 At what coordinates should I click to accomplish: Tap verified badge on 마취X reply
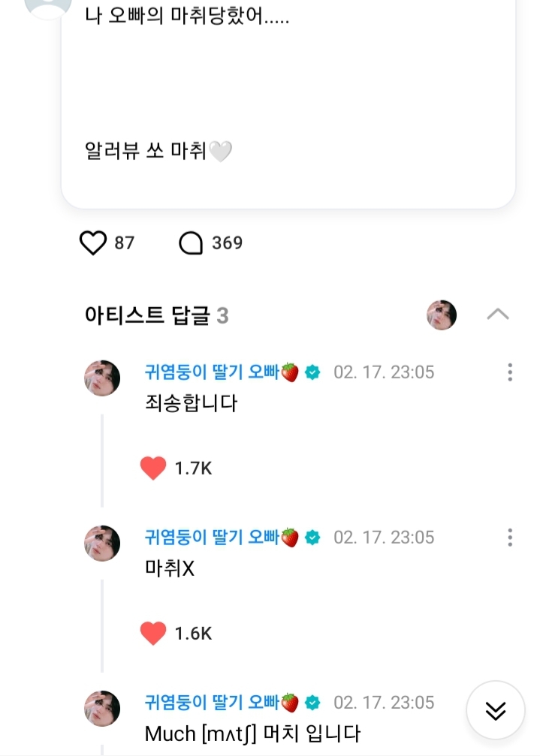tap(313, 538)
